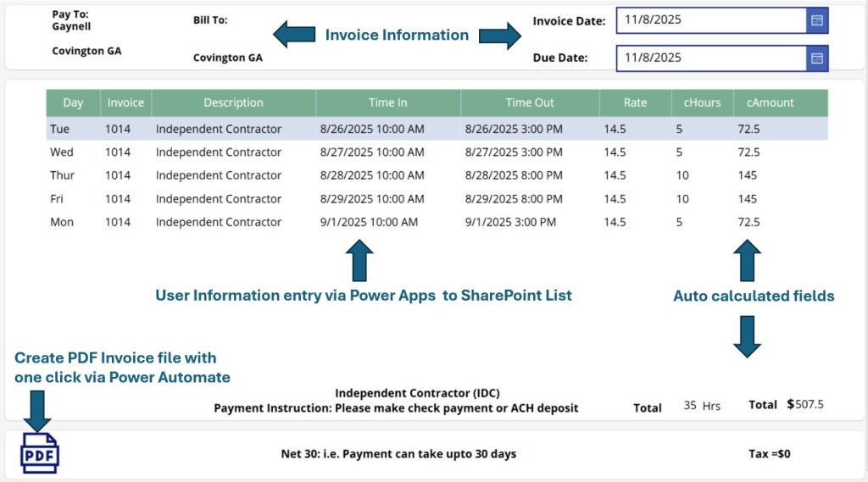
Task: Select the Invoice column header
Action: click(125, 103)
